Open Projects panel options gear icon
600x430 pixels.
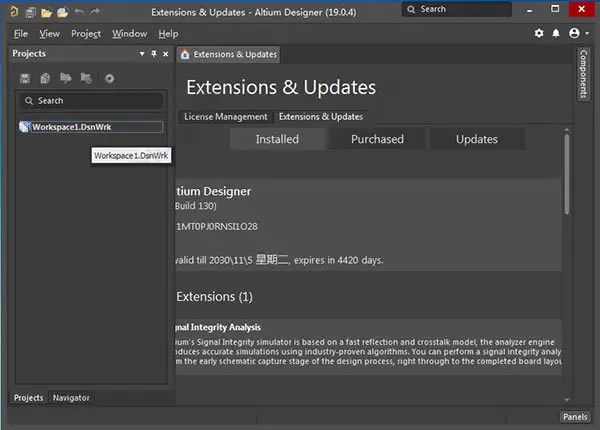[109, 78]
